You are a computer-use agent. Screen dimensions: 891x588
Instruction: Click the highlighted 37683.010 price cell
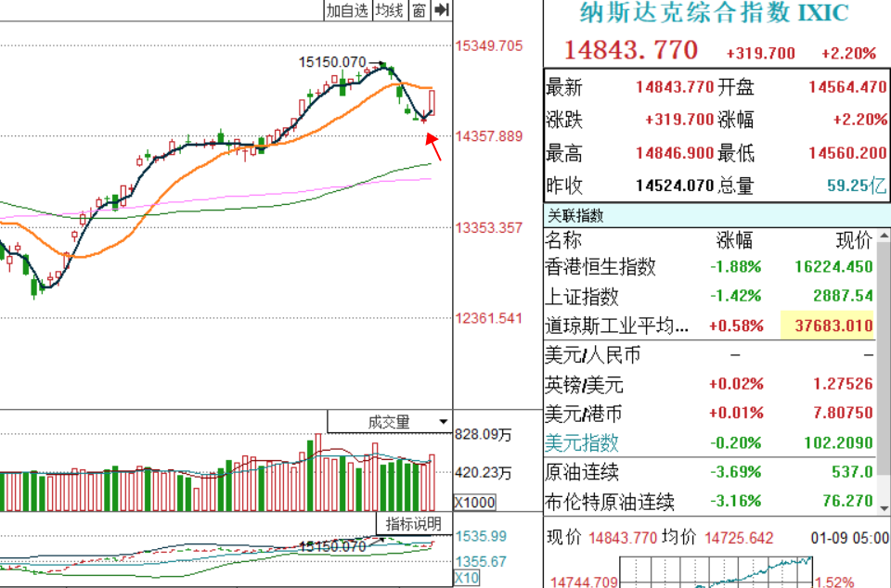tap(828, 326)
